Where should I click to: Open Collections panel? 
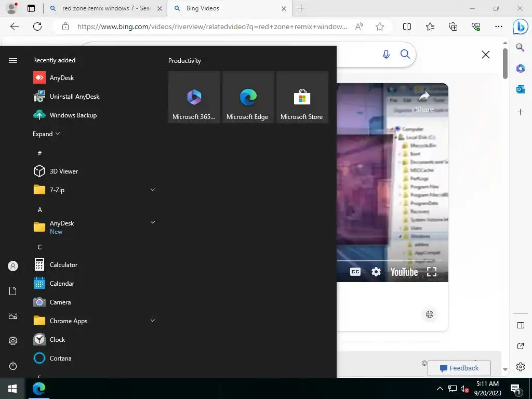[x=453, y=26]
